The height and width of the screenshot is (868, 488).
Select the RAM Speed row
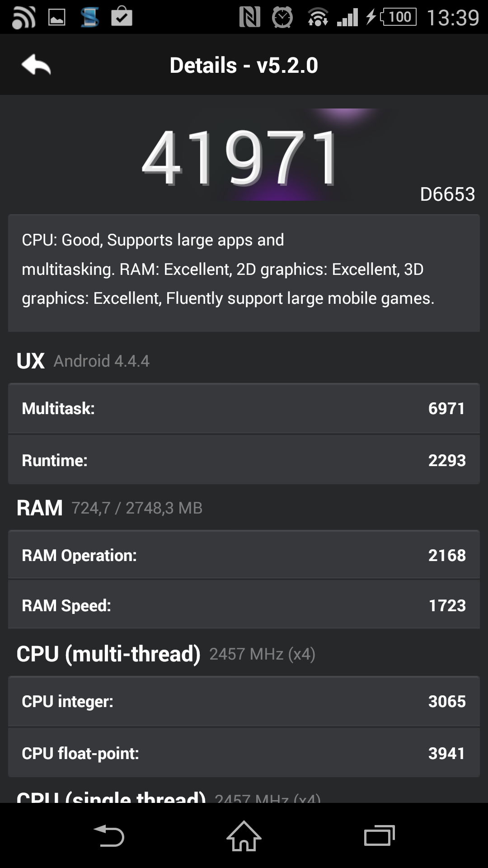pyautogui.click(x=244, y=605)
